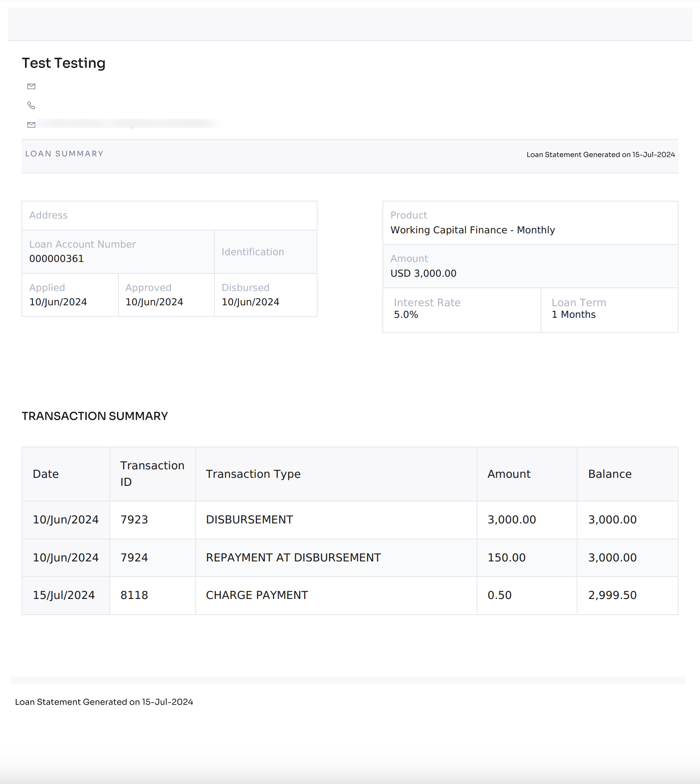The width and height of the screenshot is (700, 784).
Task: Click the 'Approved' label
Action: point(148,288)
